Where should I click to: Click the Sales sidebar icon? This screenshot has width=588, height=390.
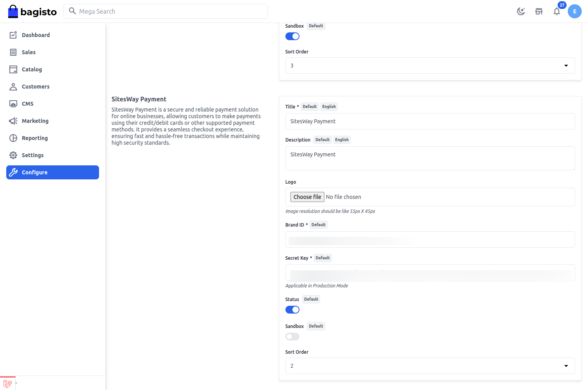pos(13,52)
